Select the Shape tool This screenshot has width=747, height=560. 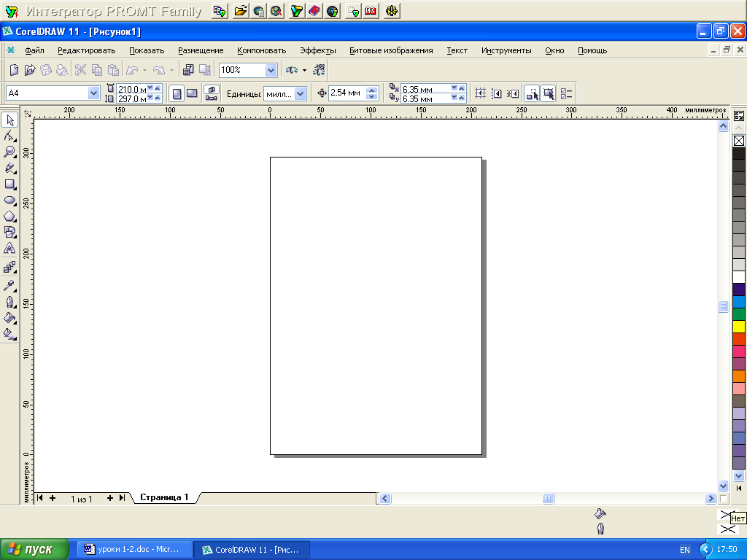point(10,136)
